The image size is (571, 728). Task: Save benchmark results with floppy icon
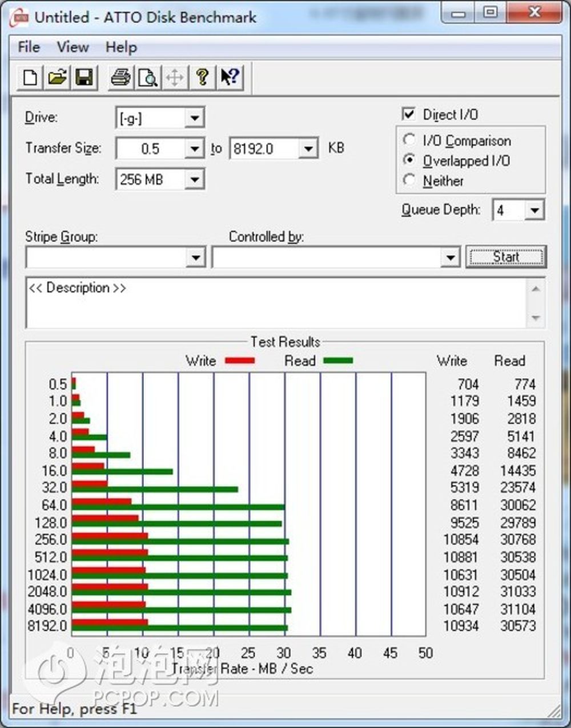[85, 77]
